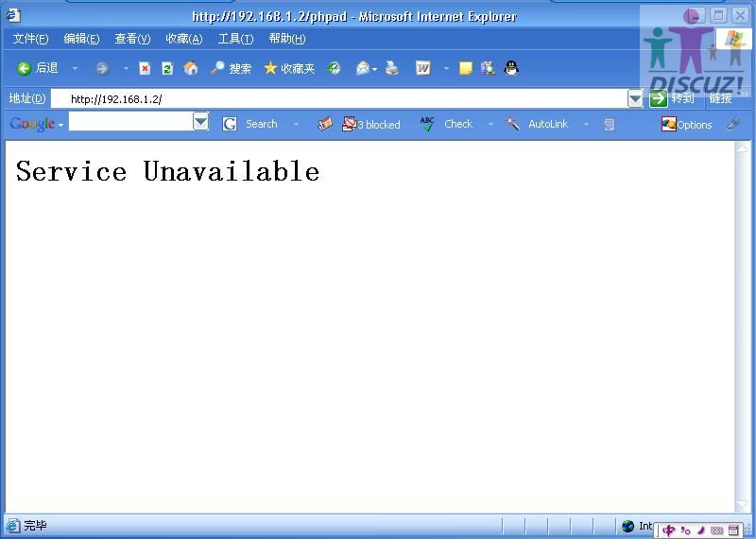Click the IE icon in title bar
This screenshot has width=756, height=539.
pos(13,16)
